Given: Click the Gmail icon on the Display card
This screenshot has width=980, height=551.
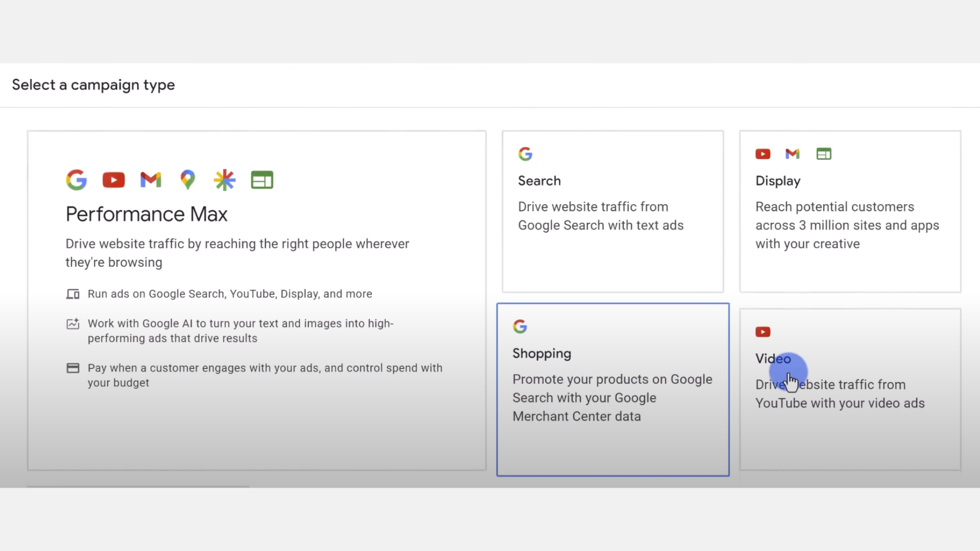Looking at the screenshot, I should [792, 154].
